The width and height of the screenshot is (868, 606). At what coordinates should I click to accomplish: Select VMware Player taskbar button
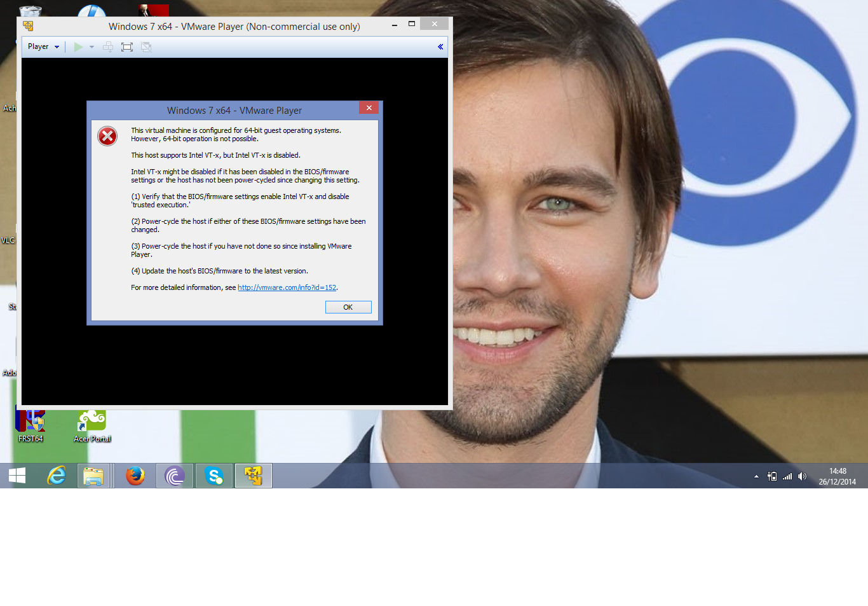pos(254,476)
